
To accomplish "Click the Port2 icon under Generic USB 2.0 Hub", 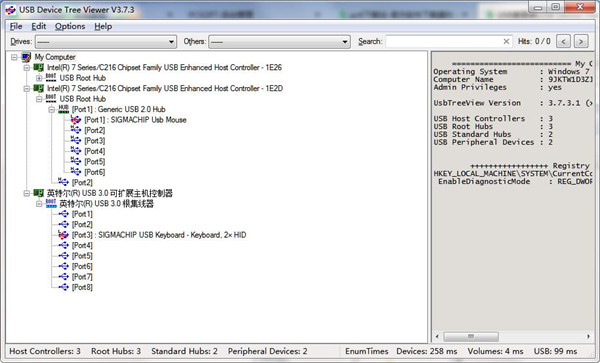I will tap(76, 130).
